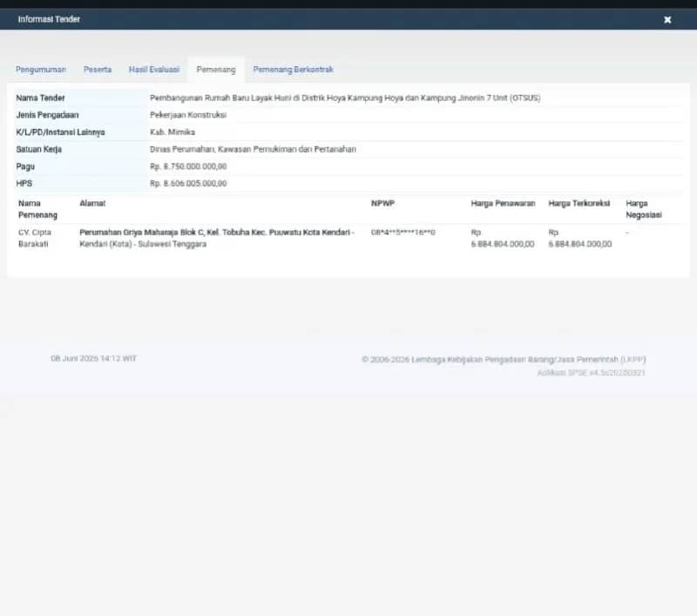Click the Nama Pemenang column header
This screenshot has height=616, width=697.
pyautogui.click(x=37, y=209)
